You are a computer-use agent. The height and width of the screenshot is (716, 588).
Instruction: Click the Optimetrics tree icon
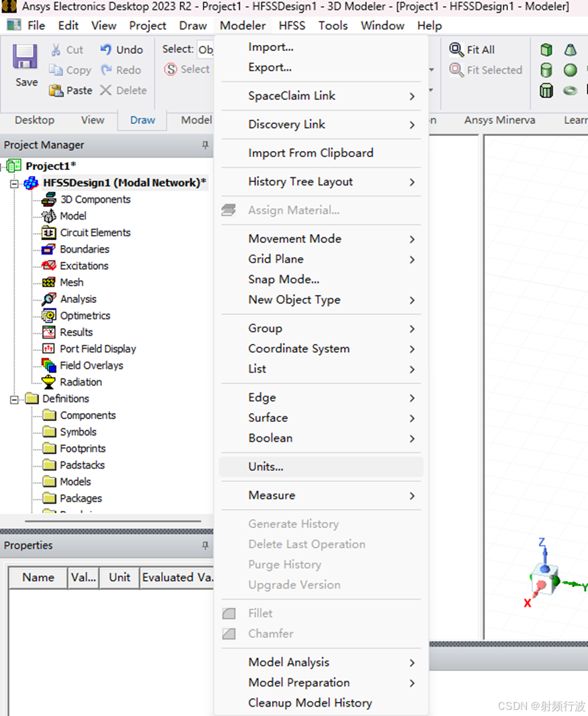pos(48,316)
